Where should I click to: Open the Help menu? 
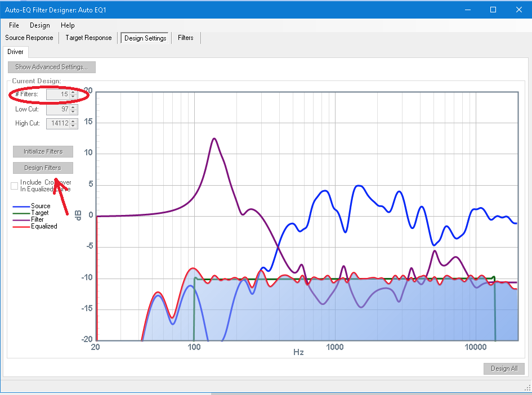[x=68, y=25]
